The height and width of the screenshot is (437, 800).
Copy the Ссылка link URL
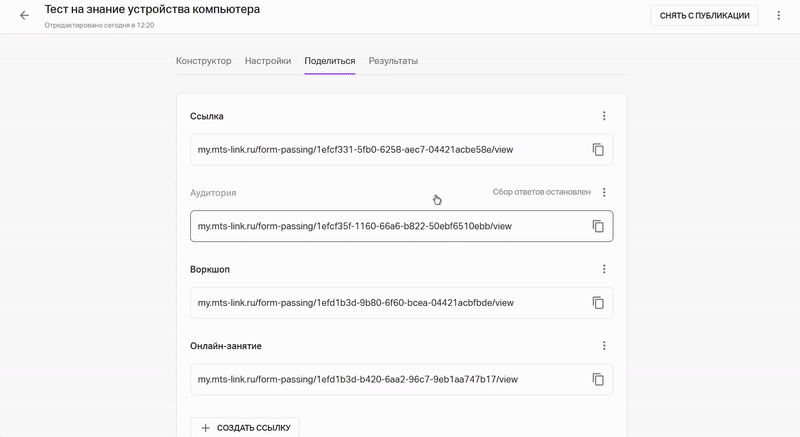tap(598, 150)
